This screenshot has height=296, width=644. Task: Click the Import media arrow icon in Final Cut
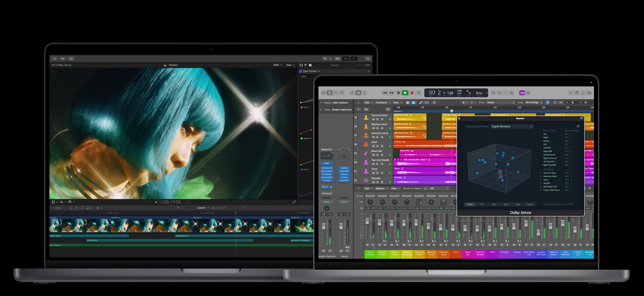pyautogui.click(x=55, y=58)
